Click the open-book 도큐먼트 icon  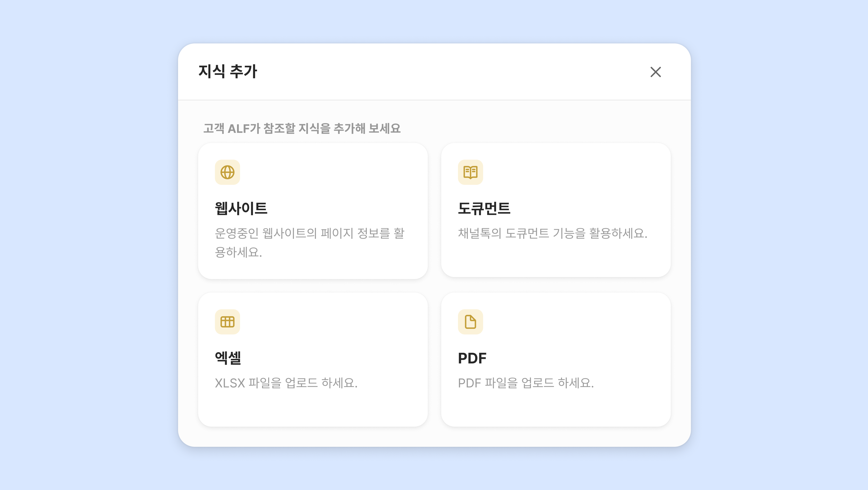(x=470, y=172)
